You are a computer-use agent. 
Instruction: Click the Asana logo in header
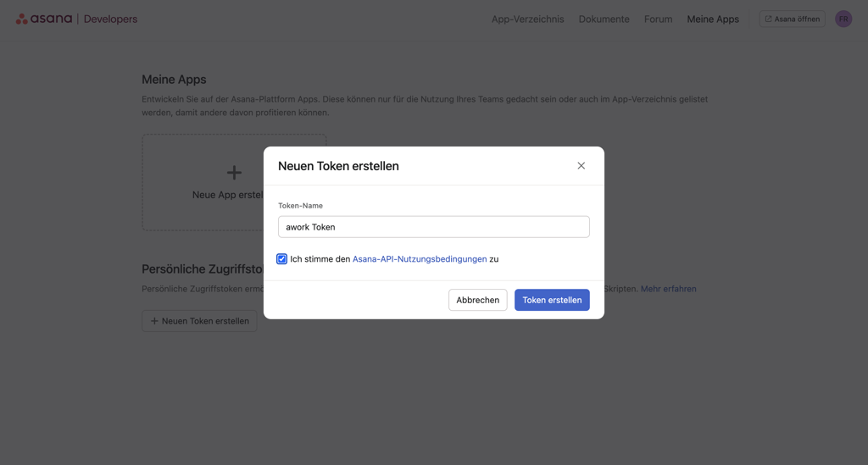click(x=44, y=19)
